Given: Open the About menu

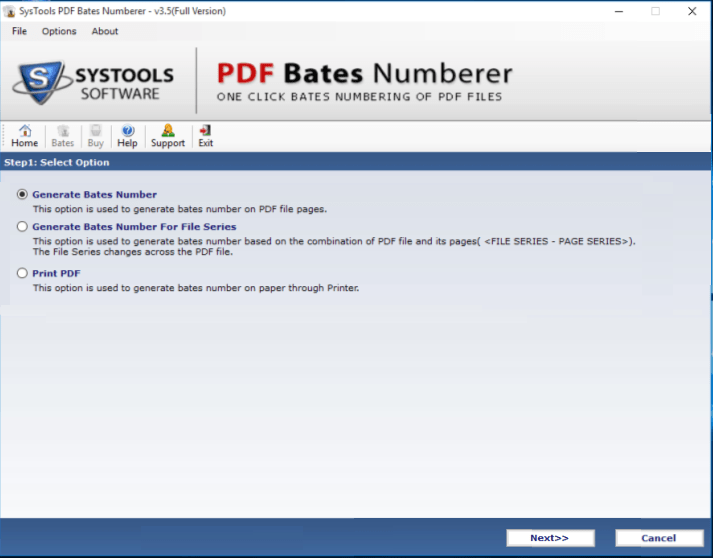Looking at the screenshot, I should tap(105, 31).
